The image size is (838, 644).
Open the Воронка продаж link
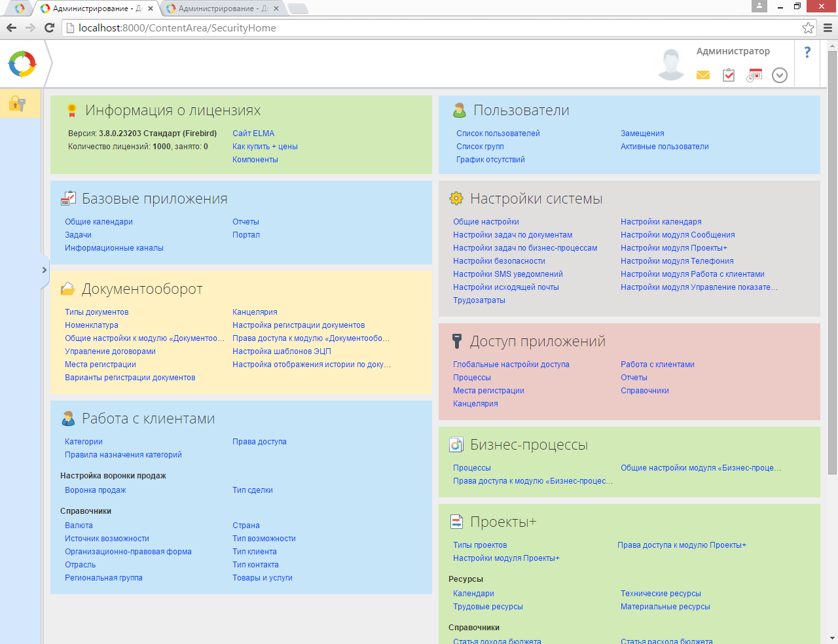coord(95,490)
